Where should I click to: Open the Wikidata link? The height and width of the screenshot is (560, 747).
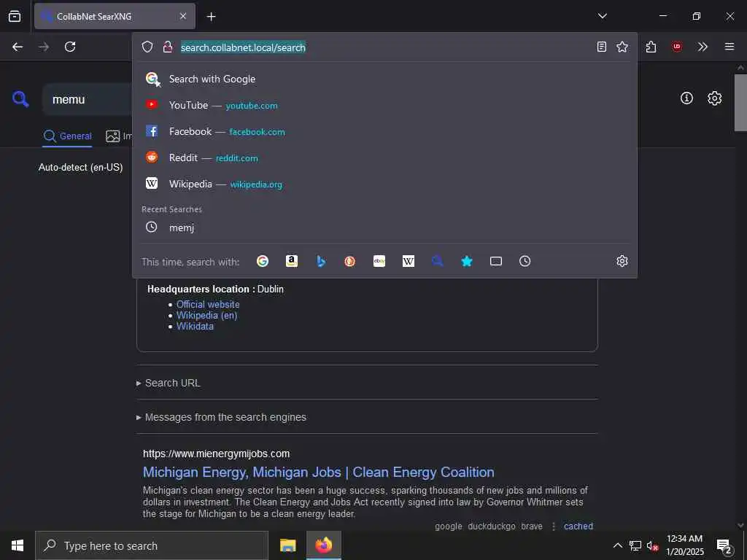[195, 326]
